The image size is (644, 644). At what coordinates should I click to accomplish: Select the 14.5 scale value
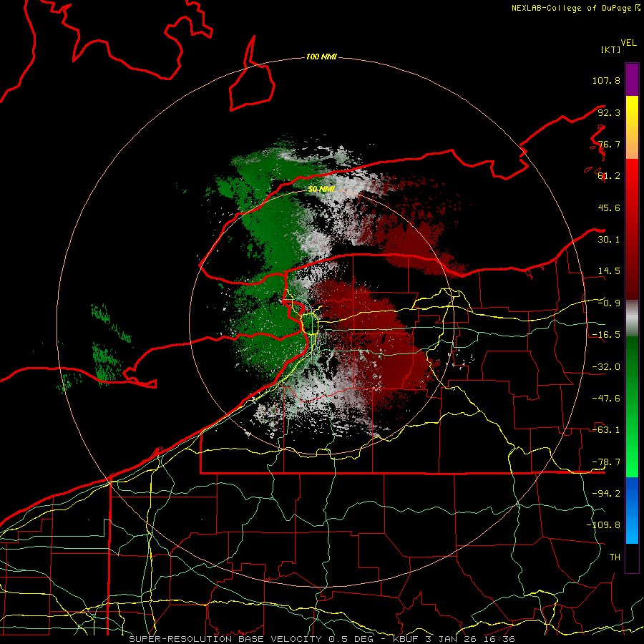pyautogui.click(x=609, y=271)
